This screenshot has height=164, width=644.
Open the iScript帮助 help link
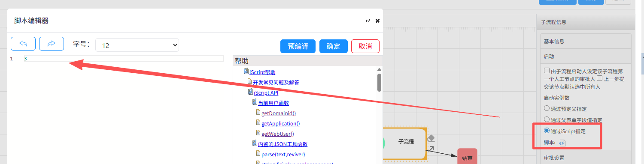pos(262,72)
